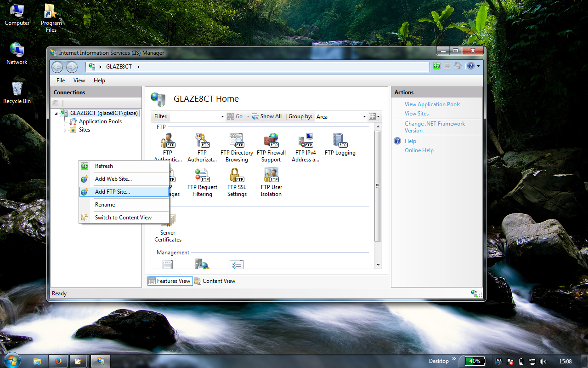Viewport: 588px width, 368px height.
Task: Click the scrollbar up arrow in features
Action: (x=378, y=126)
